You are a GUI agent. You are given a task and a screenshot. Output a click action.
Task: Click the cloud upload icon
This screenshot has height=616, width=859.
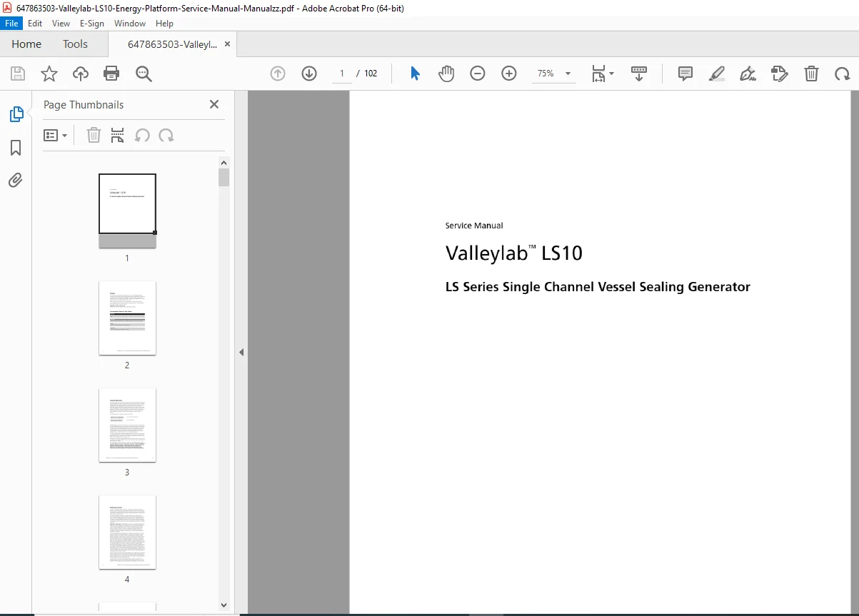[81, 74]
